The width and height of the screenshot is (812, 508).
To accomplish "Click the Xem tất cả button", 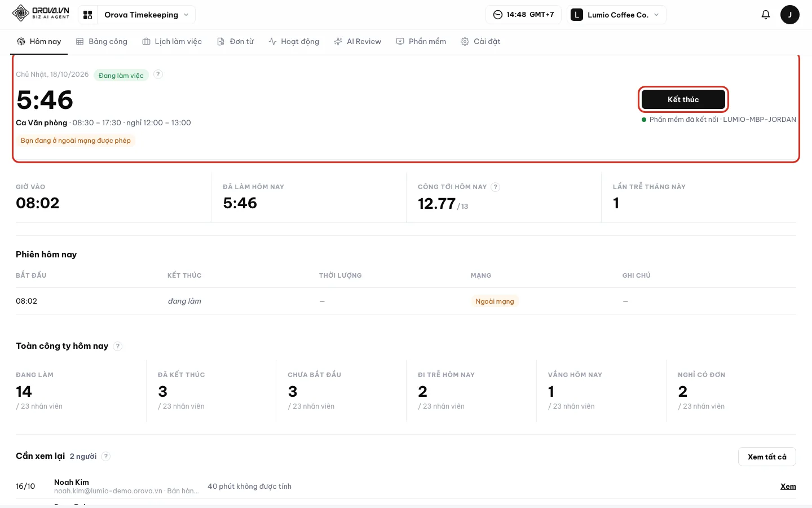I will pos(767,457).
